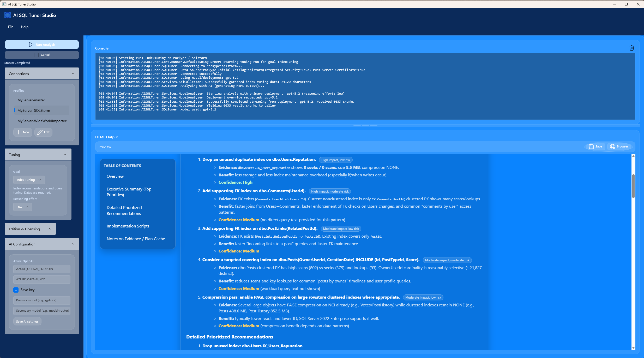Open the Index Tuning goal dropdown
The height and width of the screenshot is (358, 644).
coord(29,180)
